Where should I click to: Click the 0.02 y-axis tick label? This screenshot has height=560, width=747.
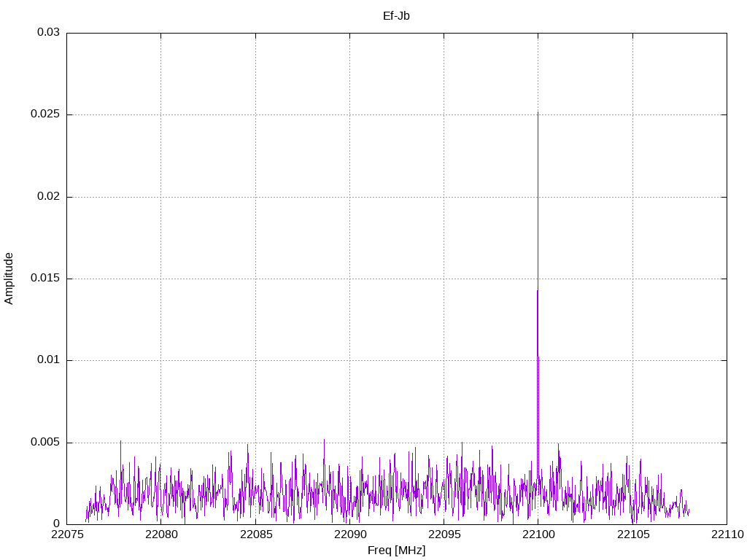pyautogui.click(x=47, y=197)
